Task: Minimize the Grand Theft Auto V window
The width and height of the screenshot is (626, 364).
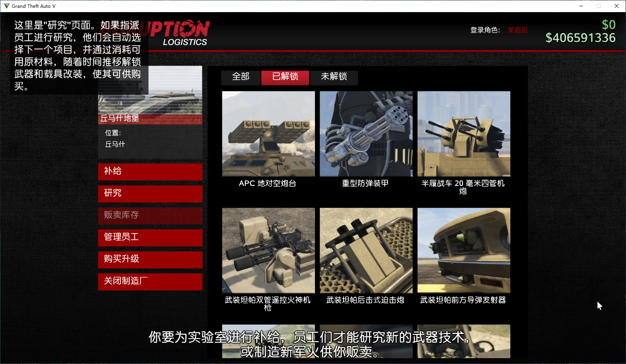Action: click(581, 6)
